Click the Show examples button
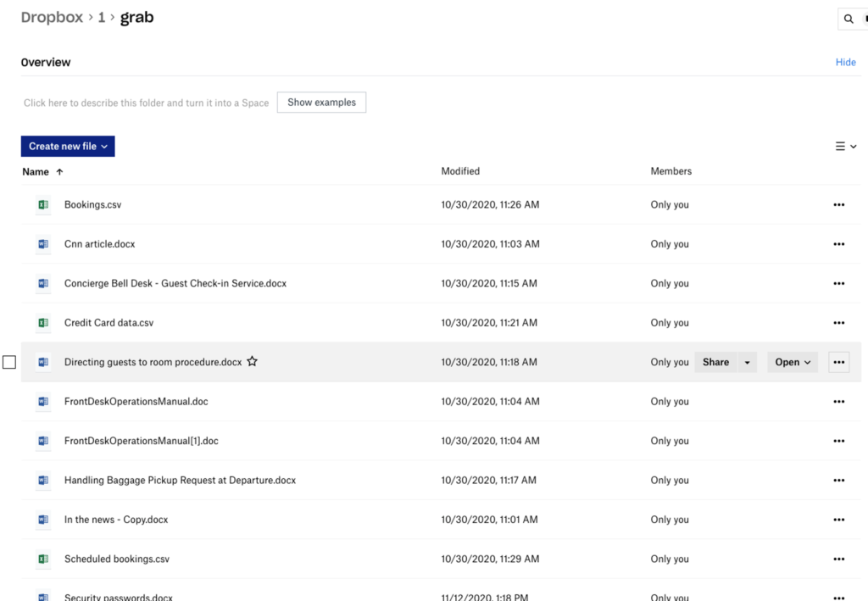This screenshot has height=601, width=868. (321, 103)
